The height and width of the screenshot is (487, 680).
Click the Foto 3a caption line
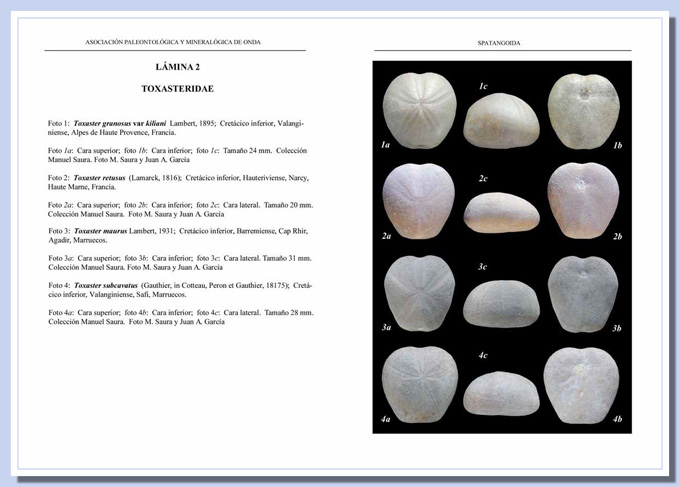(180, 263)
